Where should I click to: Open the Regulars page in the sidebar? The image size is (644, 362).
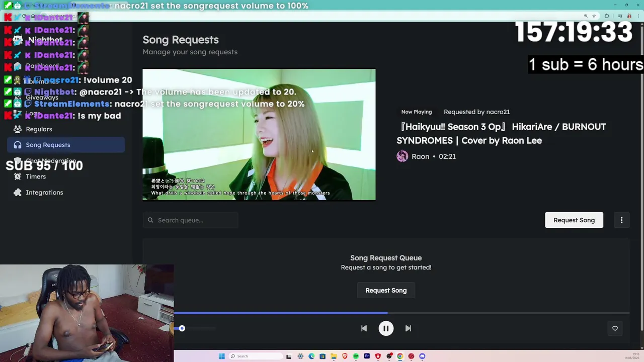click(x=66, y=129)
